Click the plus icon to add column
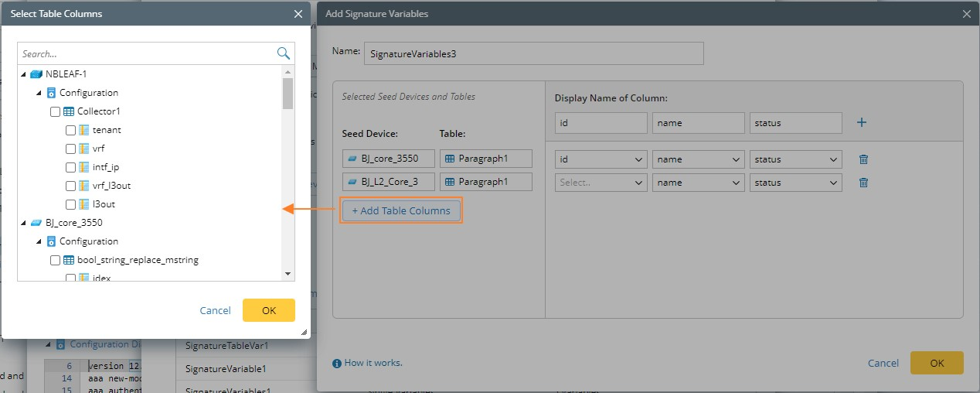The width and height of the screenshot is (980, 393). coord(862,122)
